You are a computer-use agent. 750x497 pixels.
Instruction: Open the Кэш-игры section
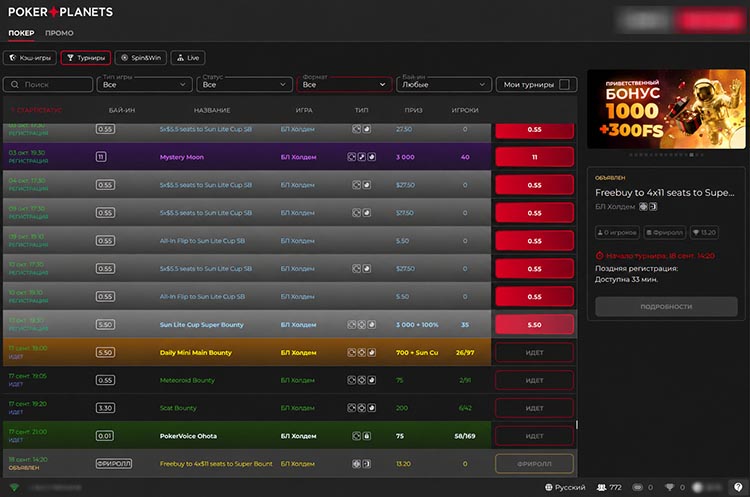point(30,58)
